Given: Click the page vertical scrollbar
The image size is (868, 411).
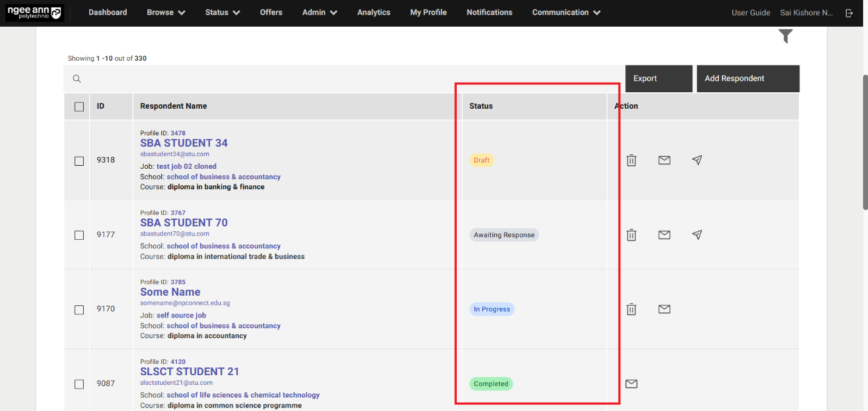Looking at the screenshot, I should coord(864,143).
